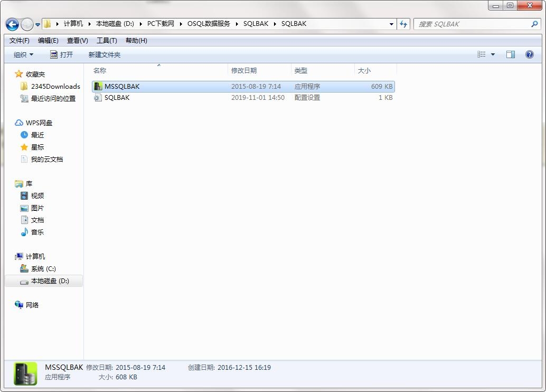The image size is (546, 392).
Task: Open 2345Downloads favorite folder
Action: pyautogui.click(x=55, y=87)
